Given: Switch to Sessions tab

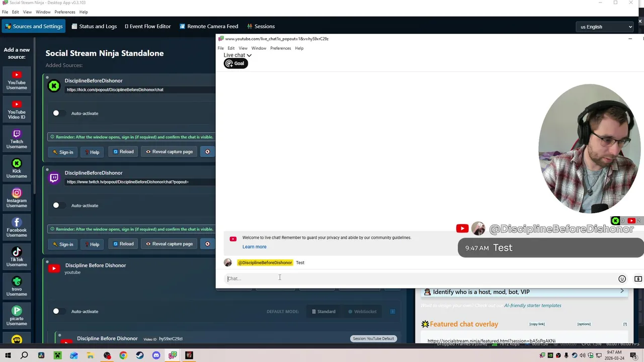Looking at the screenshot, I should pyautogui.click(x=261, y=26).
